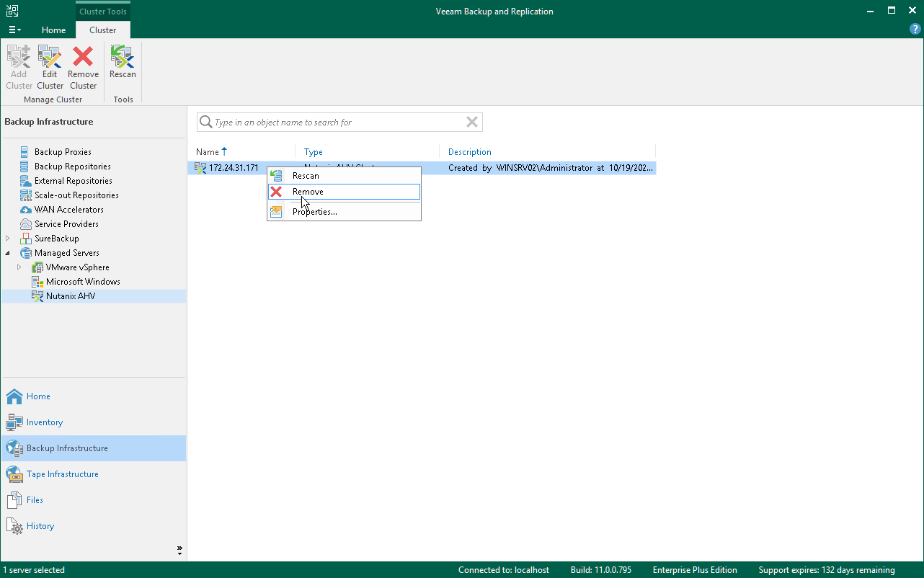This screenshot has width=924, height=578.
Task: Focus the object name search field
Action: point(339,123)
